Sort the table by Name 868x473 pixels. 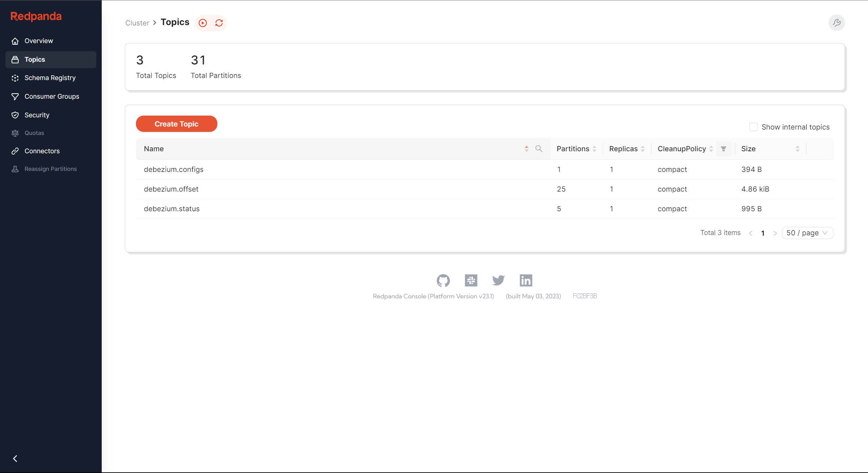tap(526, 149)
